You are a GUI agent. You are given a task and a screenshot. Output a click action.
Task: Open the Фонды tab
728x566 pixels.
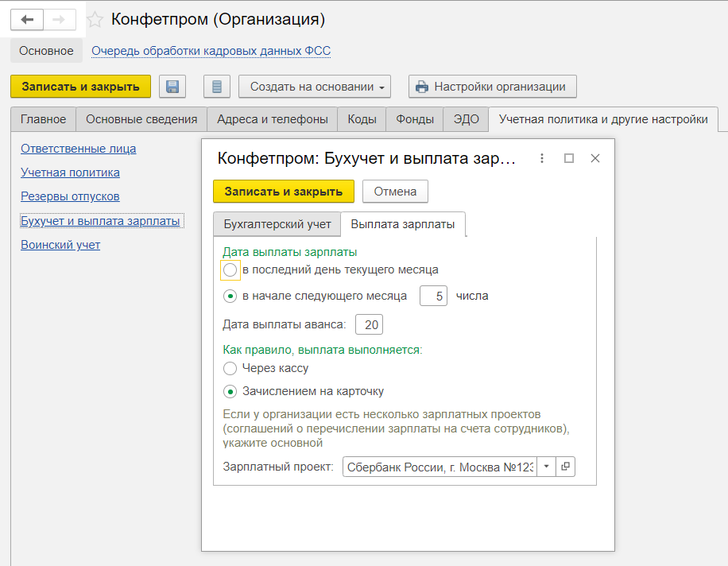(x=415, y=119)
